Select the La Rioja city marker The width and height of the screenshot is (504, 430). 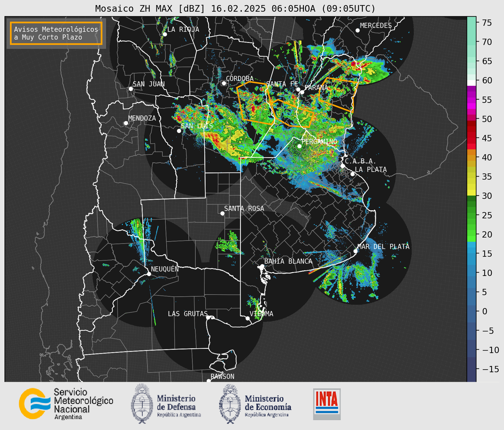[165, 34]
